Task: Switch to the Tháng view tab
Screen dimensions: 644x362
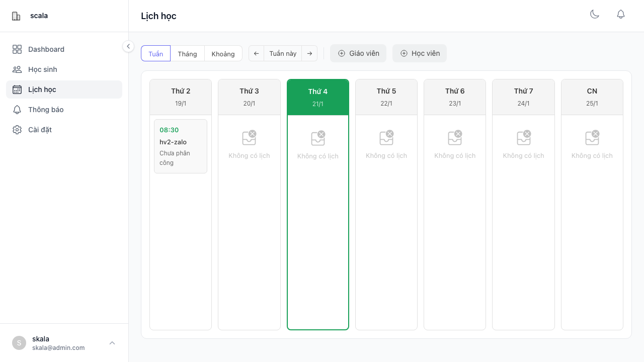Action: pos(187,54)
